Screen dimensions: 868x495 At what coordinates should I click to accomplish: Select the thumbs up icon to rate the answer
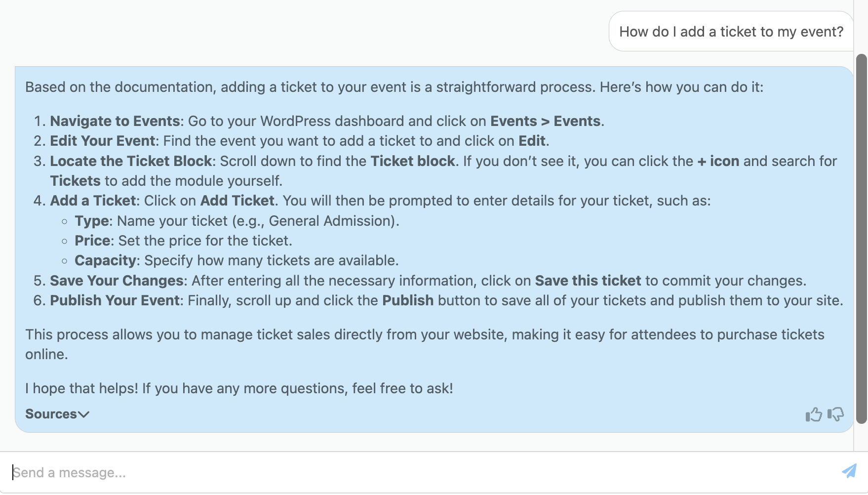(x=814, y=414)
